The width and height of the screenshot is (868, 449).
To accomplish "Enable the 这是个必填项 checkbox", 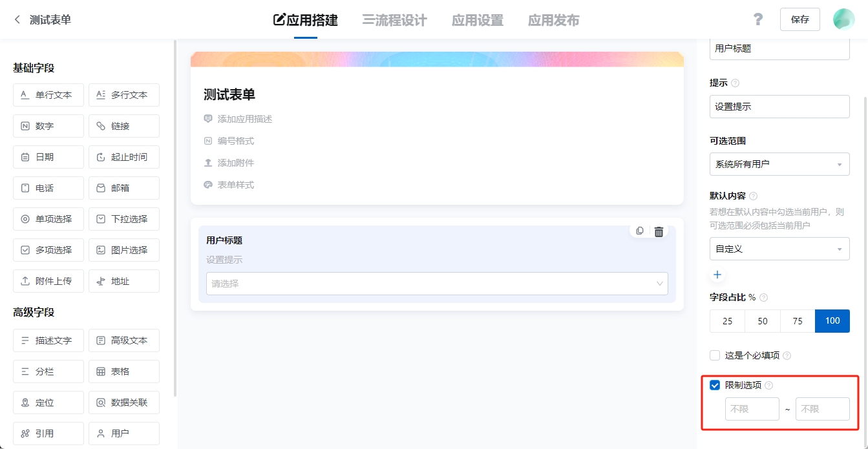I will (715, 355).
